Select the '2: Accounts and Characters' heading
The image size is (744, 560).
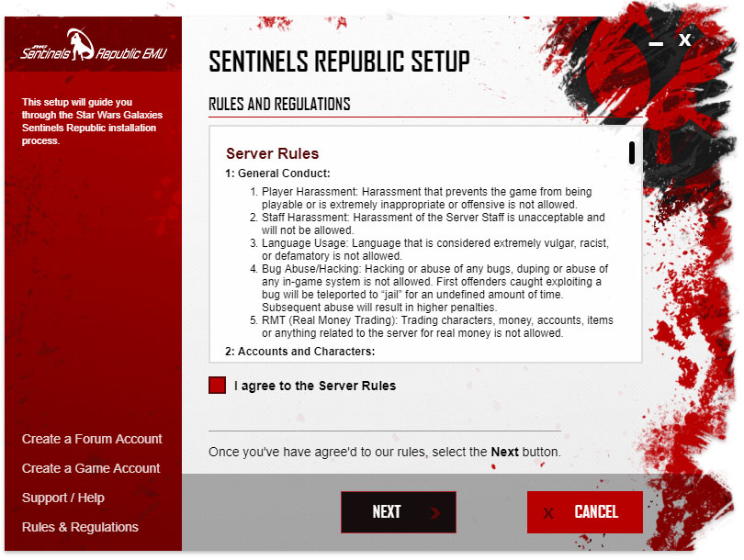[299, 352]
